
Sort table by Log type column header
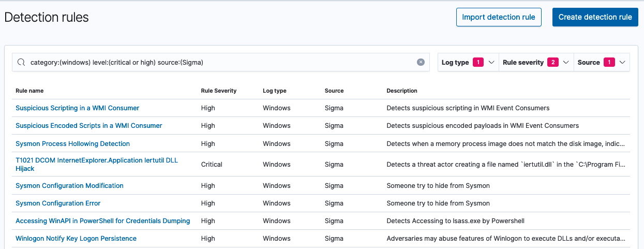(x=274, y=91)
